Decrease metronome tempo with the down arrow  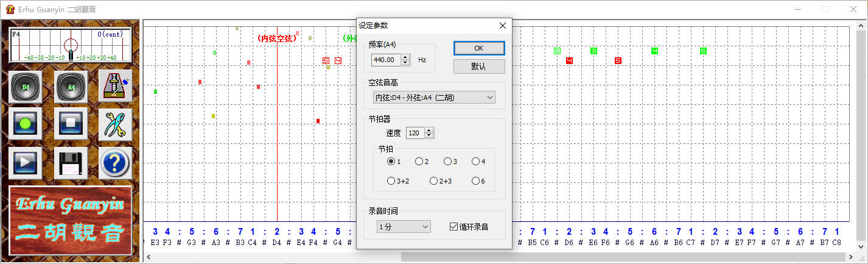click(429, 136)
